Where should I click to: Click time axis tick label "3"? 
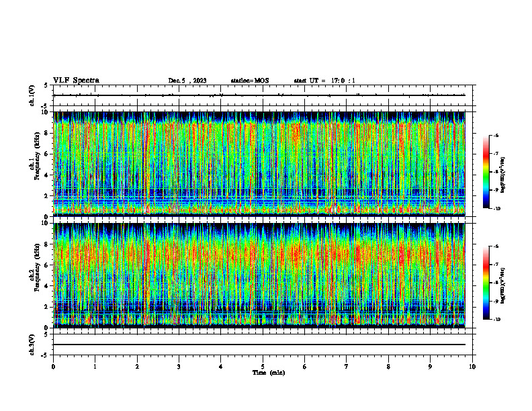coord(179,367)
